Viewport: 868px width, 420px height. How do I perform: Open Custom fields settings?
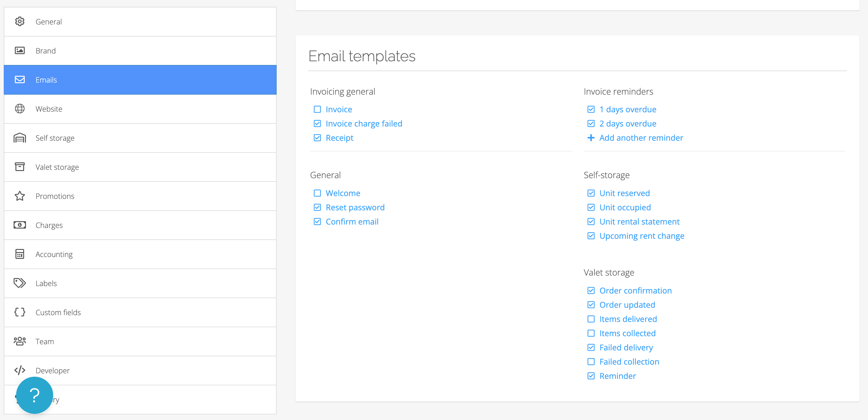click(58, 312)
